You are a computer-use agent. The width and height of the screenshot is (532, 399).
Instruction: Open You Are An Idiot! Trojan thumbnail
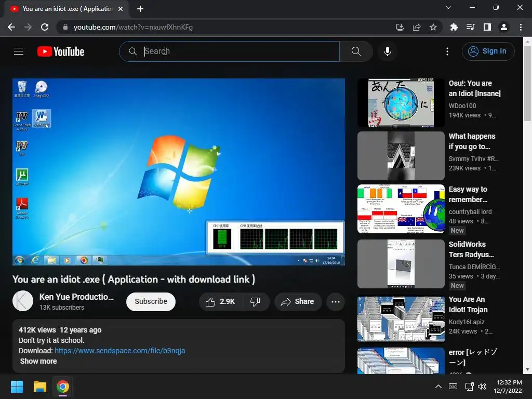coord(401,319)
